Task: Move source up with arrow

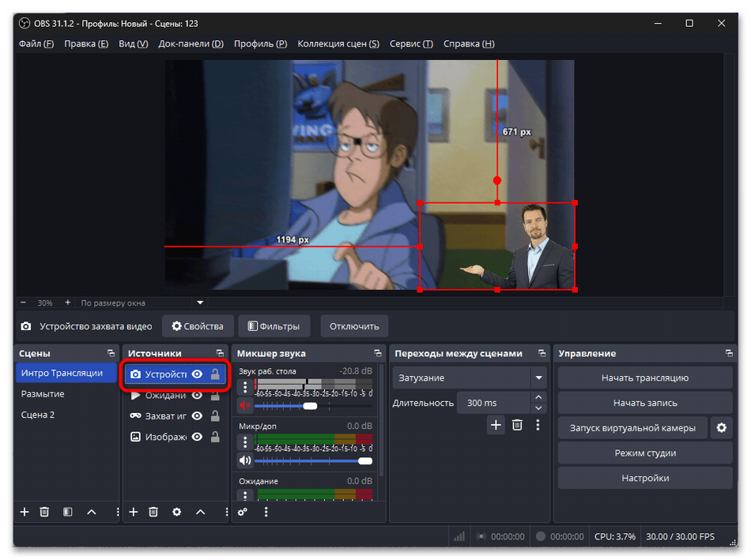Action: coord(201,512)
